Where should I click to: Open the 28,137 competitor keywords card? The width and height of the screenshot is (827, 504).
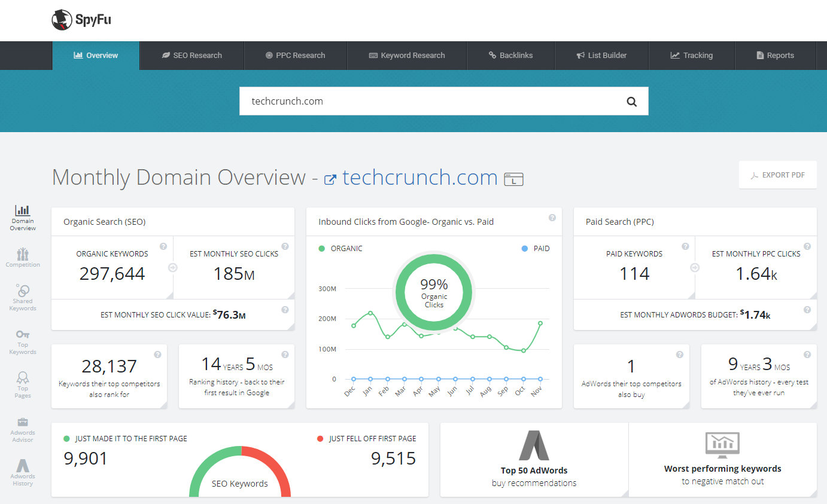(x=110, y=376)
